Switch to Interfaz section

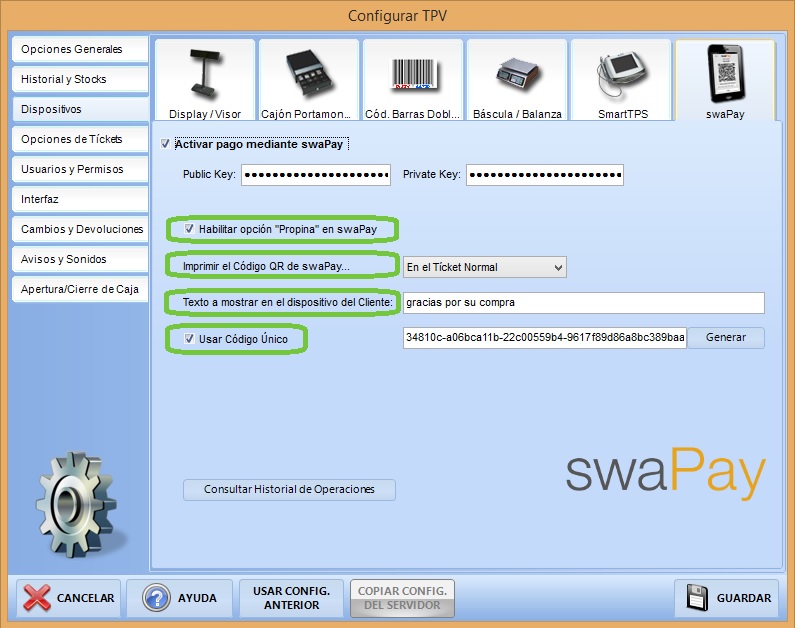click(80, 199)
